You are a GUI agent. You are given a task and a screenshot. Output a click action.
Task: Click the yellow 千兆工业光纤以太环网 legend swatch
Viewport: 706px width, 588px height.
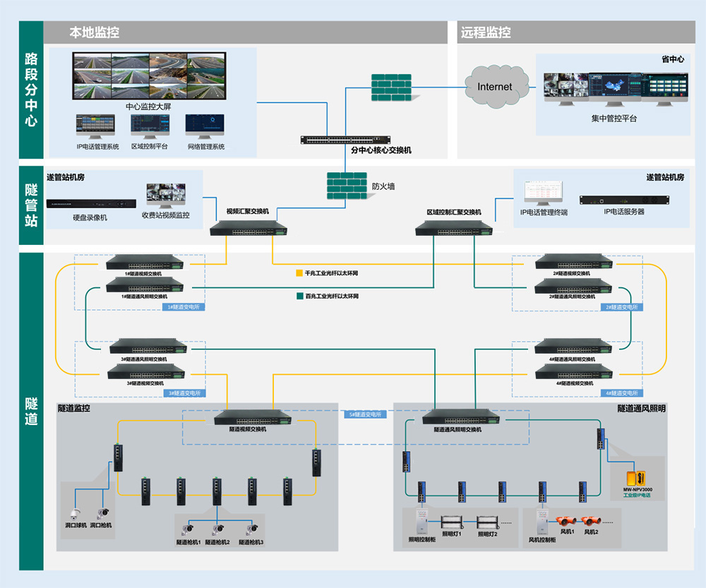pos(299,272)
